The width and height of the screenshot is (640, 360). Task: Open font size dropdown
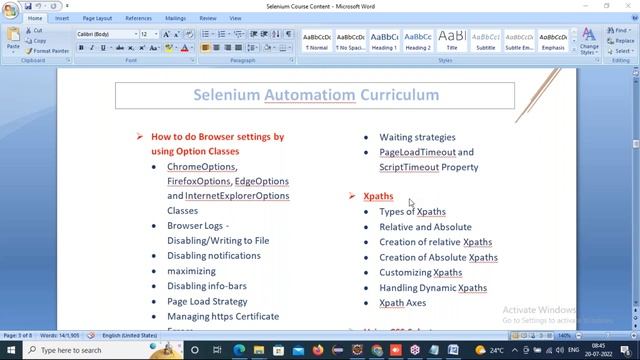[156, 34]
